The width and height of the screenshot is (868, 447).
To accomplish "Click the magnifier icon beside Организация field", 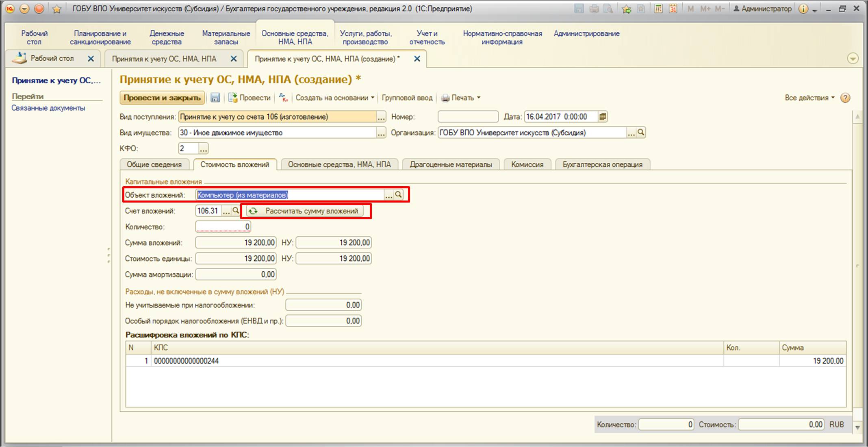I will click(641, 132).
